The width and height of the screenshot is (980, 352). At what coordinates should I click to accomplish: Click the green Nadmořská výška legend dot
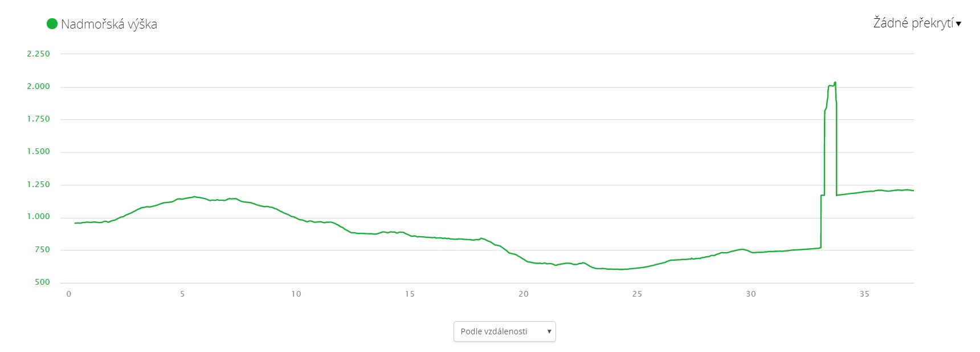[x=52, y=24]
